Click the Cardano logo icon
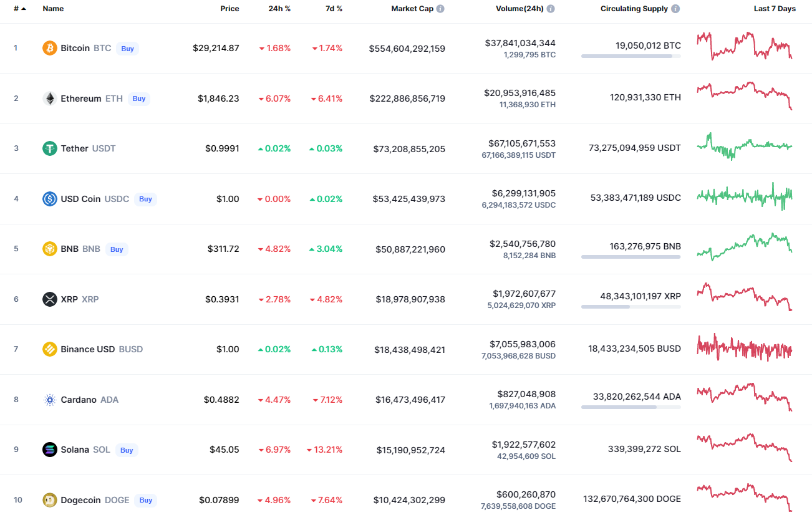The height and width of the screenshot is (520, 812). click(49, 400)
